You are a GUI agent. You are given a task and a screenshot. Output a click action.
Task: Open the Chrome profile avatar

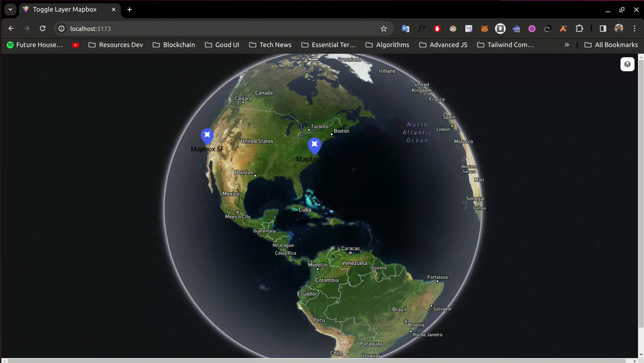(x=619, y=28)
